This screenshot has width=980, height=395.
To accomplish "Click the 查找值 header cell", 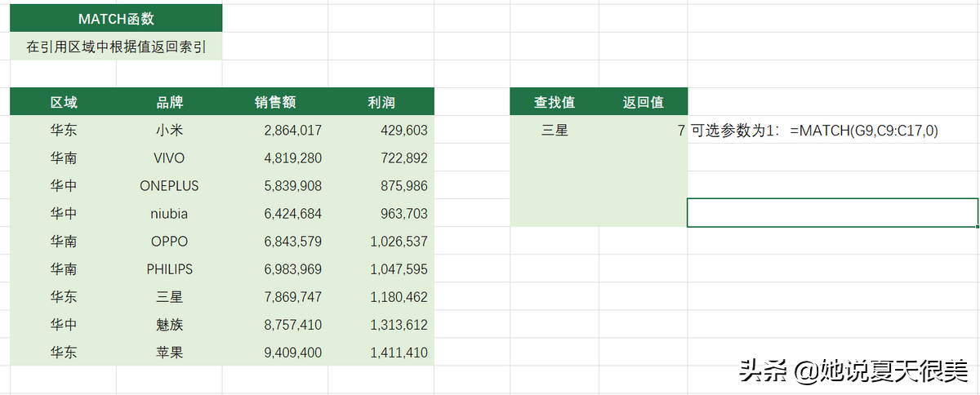I will tap(555, 102).
